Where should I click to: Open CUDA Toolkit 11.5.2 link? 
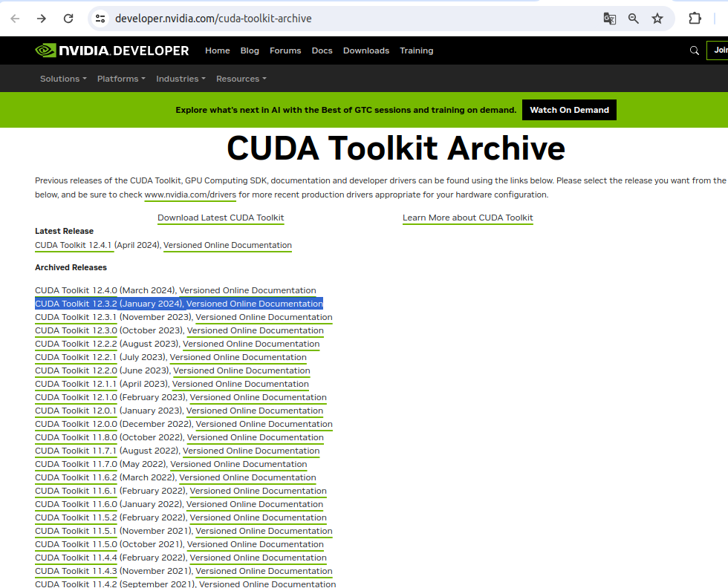pyautogui.click(x=76, y=518)
